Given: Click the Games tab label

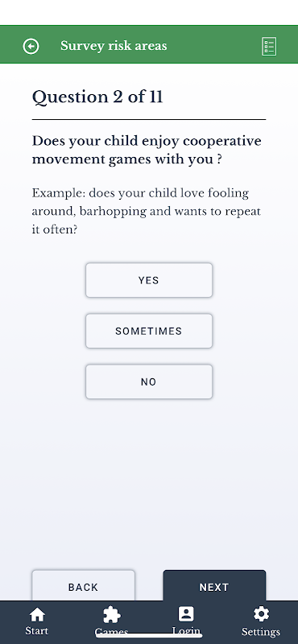Looking at the screenshot, I should 111,632.
